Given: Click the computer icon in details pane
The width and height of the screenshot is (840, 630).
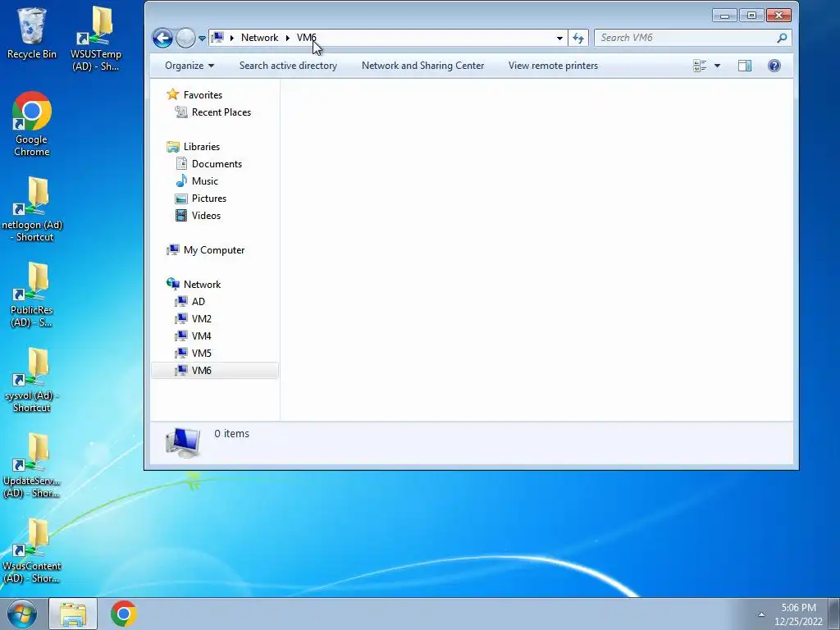Looking at the screenshot, I should [x=183, y=442].
